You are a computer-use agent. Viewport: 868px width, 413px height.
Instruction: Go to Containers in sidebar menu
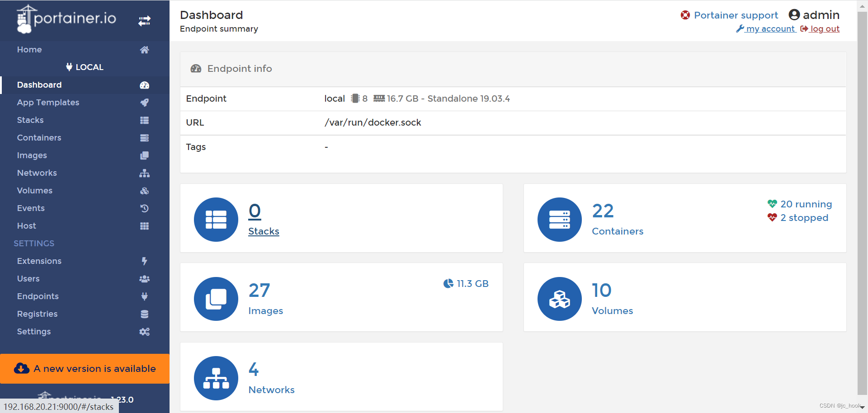[85, 138]
